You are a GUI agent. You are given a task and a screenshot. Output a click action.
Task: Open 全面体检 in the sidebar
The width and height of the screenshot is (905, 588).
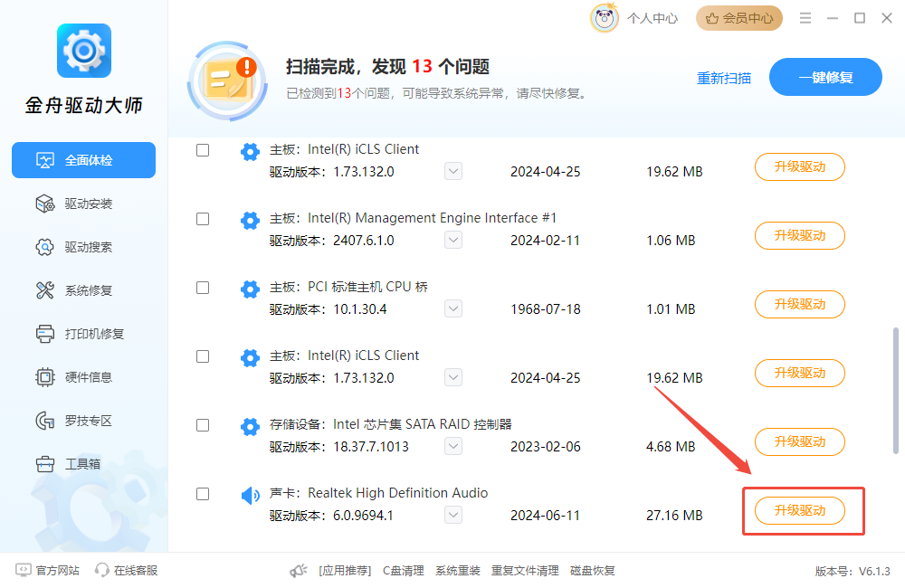[83, 160]
